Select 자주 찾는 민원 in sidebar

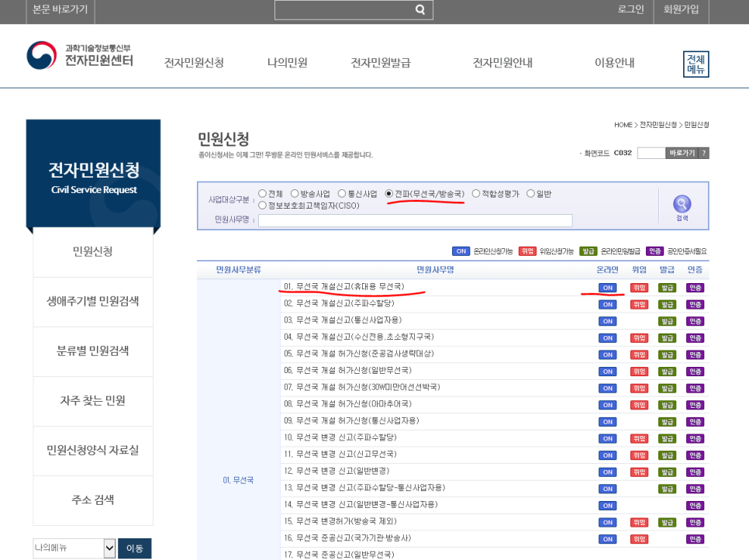[x=93, y=401]
